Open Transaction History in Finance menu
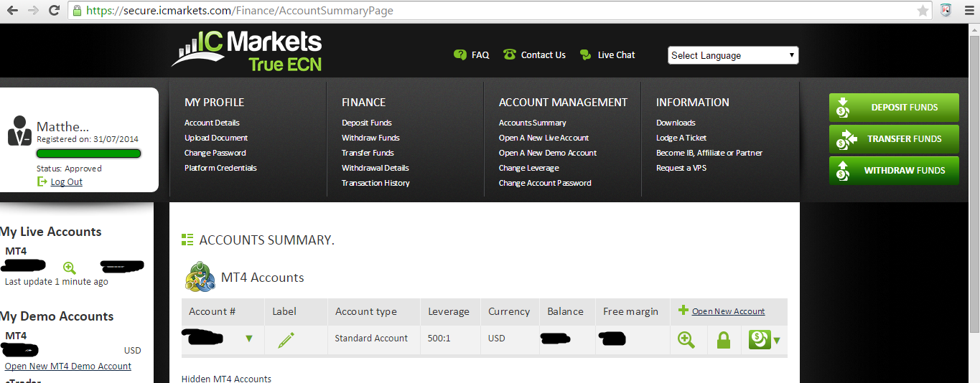 pyautogui.click(x=375, y=183)
